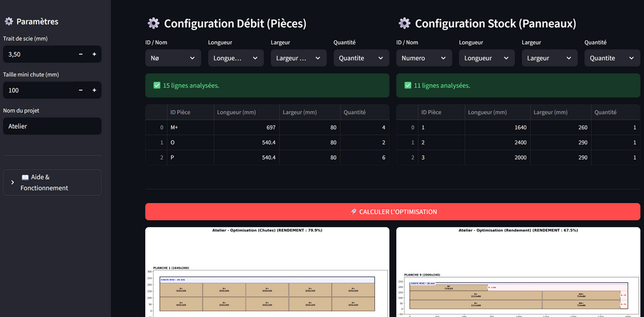This screenshot has width=644, height=317.
Task: Click gear icon beside Configuration Stock heading
Action: 404,24
